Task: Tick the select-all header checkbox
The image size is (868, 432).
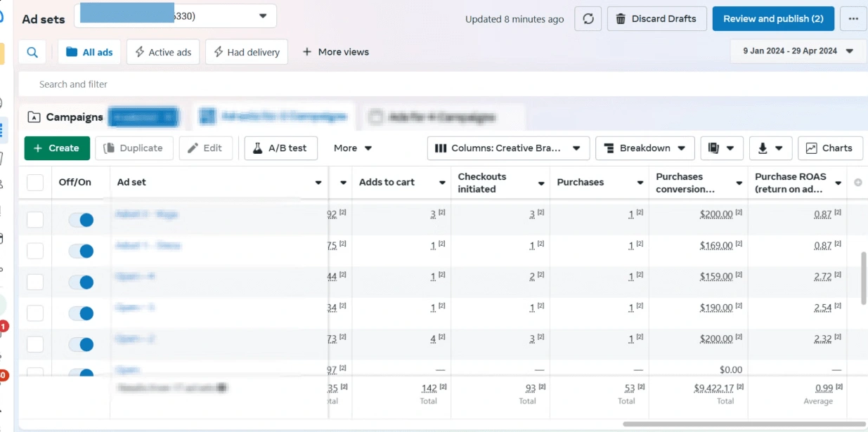Action: (35, 183)
